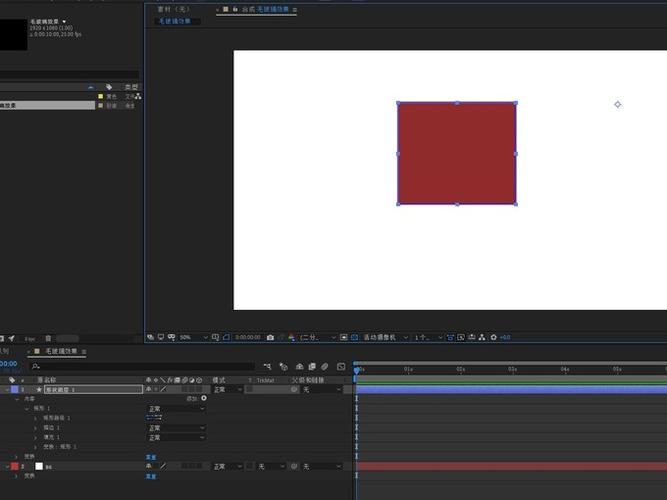The height and width of the screenshot is (500, 667).
Task: Click the blue label color of shape layer 1
Action: [14, 389]
